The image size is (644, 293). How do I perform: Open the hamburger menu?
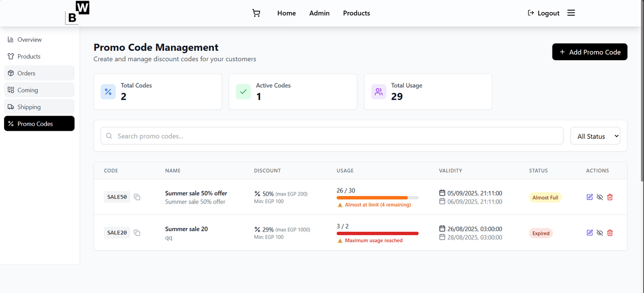pyautogui.click(x=571, y=13)
